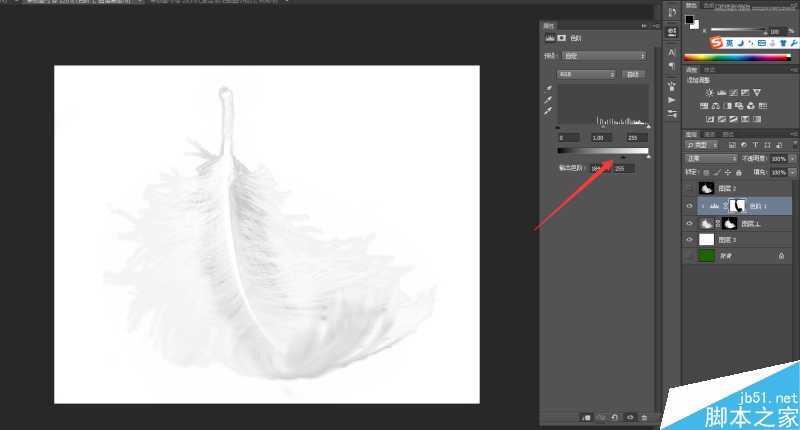
Task: Hide the Levels 1 adjustment layer
Action: tap(689, 205)
